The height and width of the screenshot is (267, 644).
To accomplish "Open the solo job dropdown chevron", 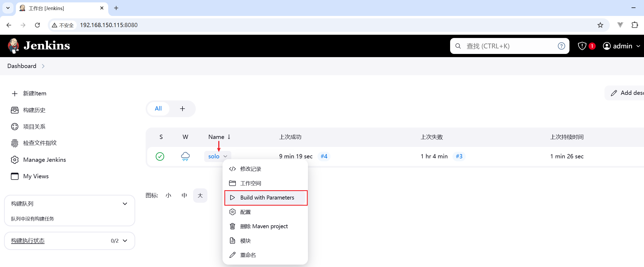I will pyautogui.click(x=225, y=156).
